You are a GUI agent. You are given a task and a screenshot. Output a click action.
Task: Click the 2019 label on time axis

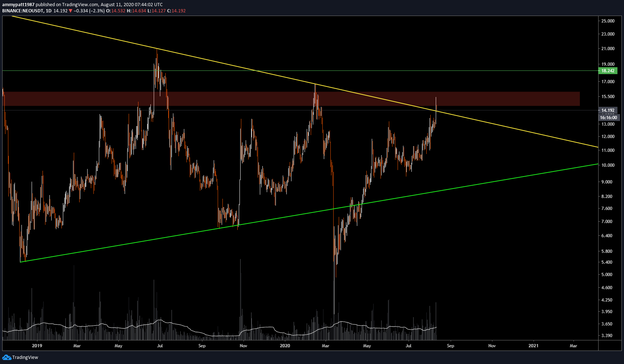tap(37, 346)
